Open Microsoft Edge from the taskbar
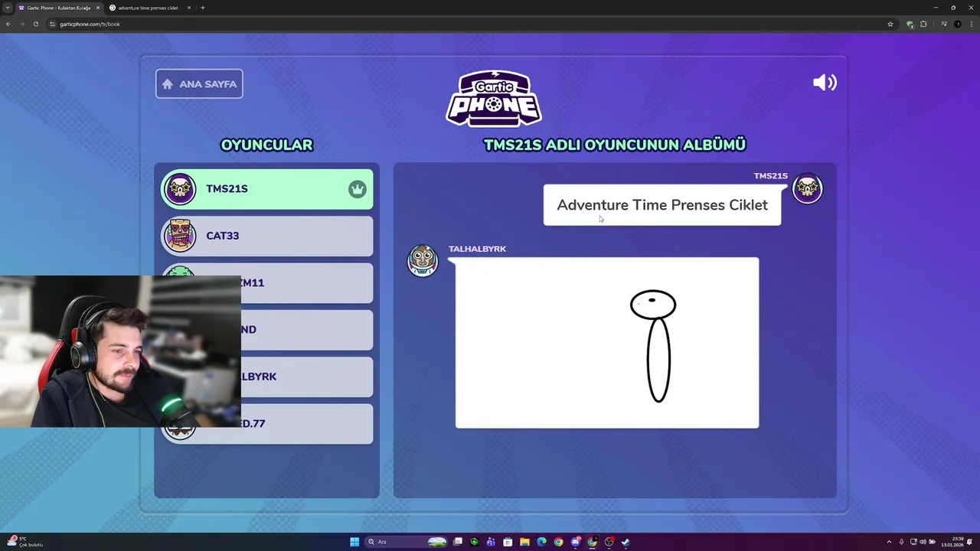980x551 pixels. click(541, 542)
